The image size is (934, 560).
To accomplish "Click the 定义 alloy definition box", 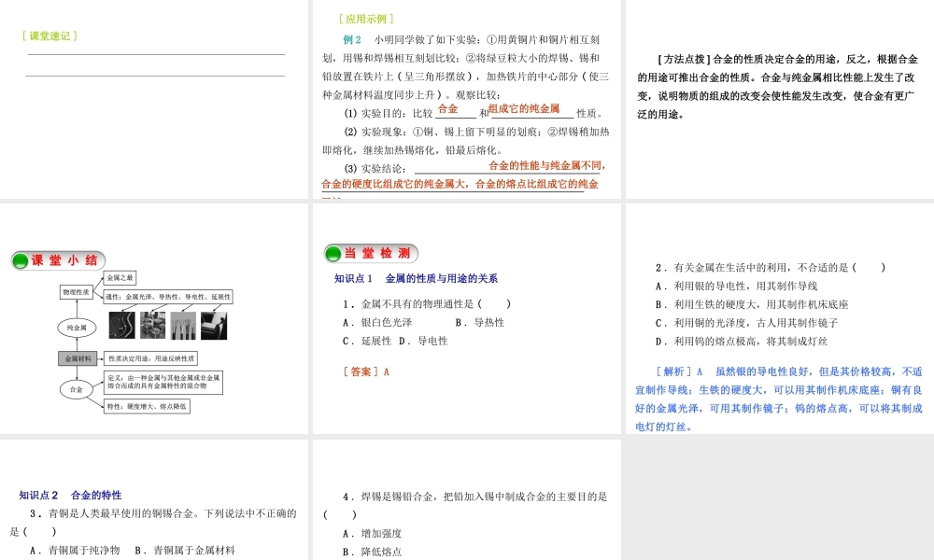I will pyautogui.click(x=163, y=382).
